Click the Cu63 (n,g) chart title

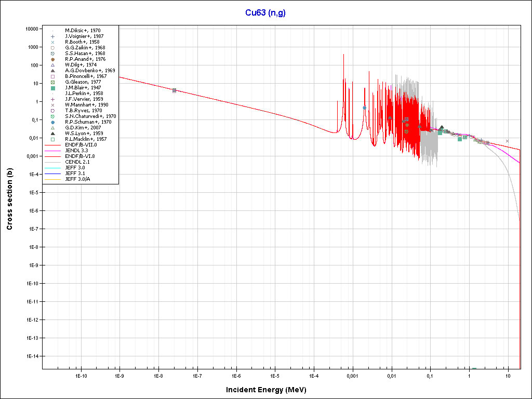pos(265,13)
